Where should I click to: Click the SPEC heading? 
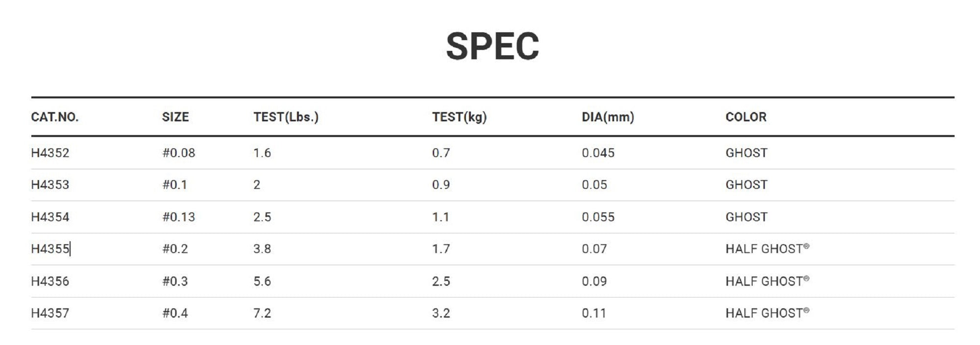(x=492, y=46)
